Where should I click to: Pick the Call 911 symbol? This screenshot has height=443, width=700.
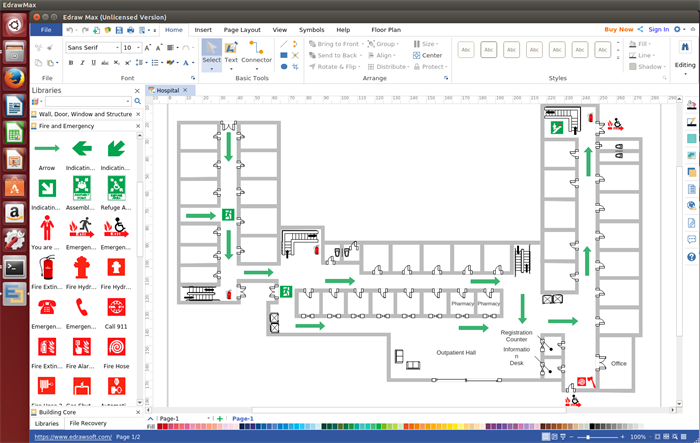click(116, 307)
